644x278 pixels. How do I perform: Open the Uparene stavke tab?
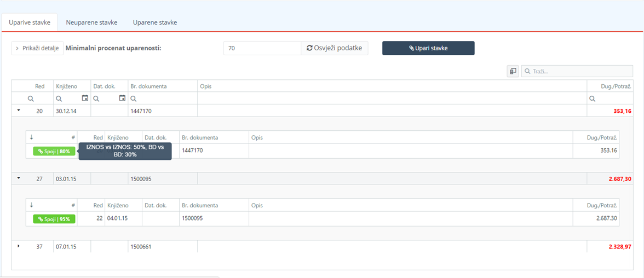pyautogui.click(x=155, y=22)
